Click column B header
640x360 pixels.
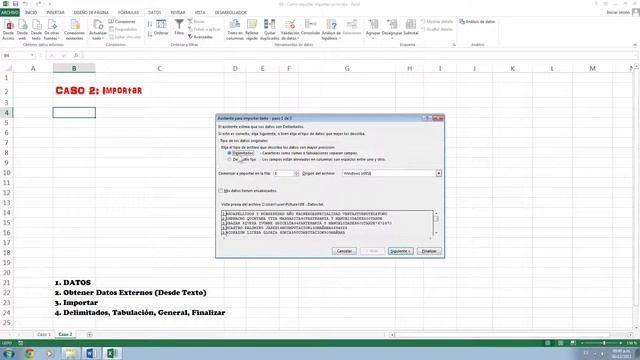tap(74, 69)
